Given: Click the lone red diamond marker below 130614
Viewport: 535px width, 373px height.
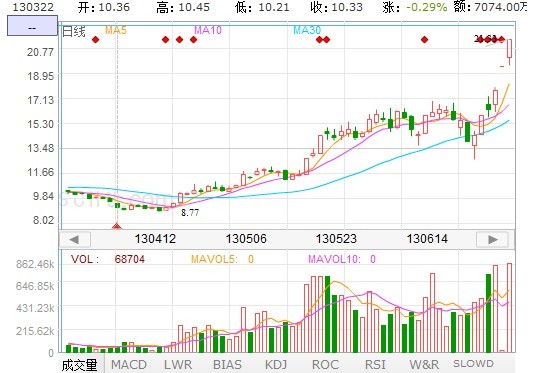Looking at the screenshot, I should point(424,40).
